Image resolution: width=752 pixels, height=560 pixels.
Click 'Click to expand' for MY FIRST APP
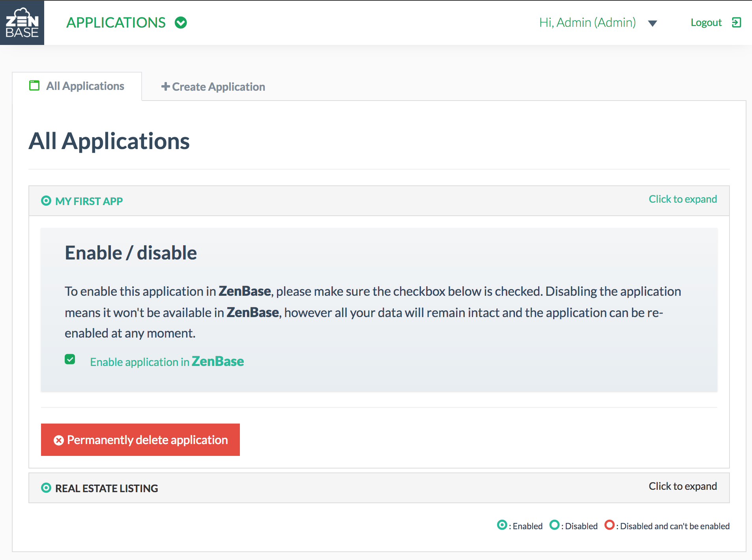pyautogui.click(x=683, y=199)
